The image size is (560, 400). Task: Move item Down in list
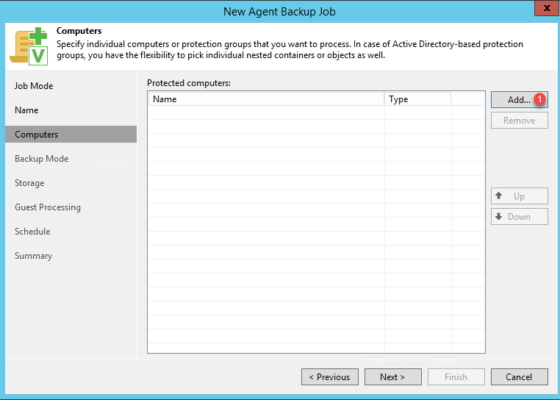[519, 217]
